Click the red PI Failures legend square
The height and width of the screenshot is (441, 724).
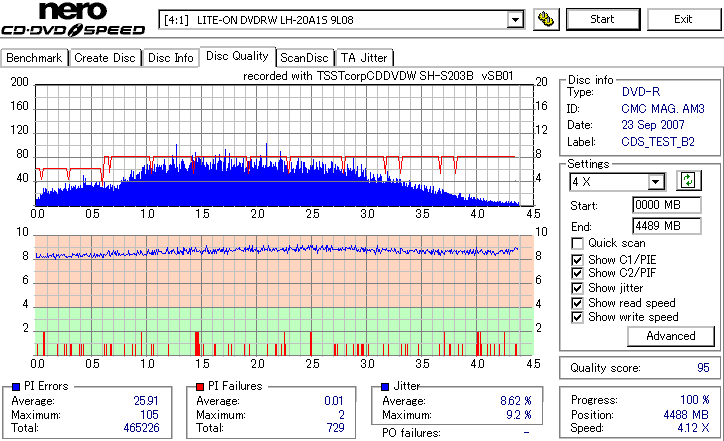200,387
